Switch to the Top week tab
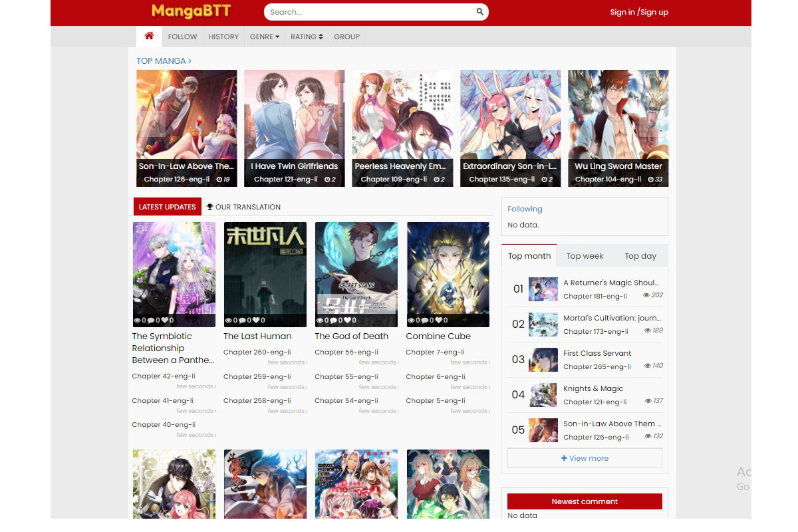 tap(585, 256)
